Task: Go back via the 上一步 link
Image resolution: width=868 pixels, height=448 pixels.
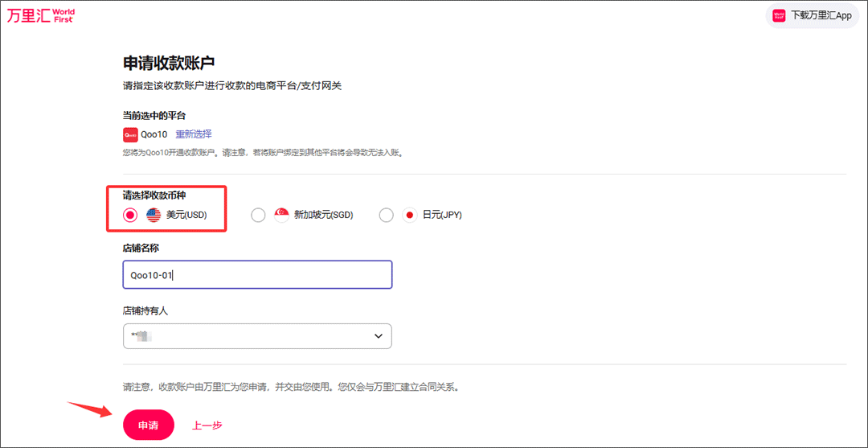Action: pos(207,425)
